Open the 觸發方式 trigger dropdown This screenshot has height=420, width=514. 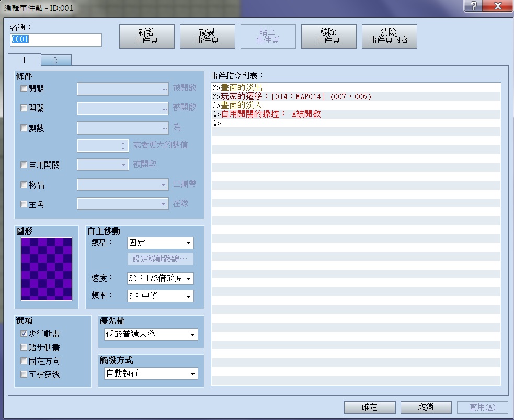pos(151,373)
